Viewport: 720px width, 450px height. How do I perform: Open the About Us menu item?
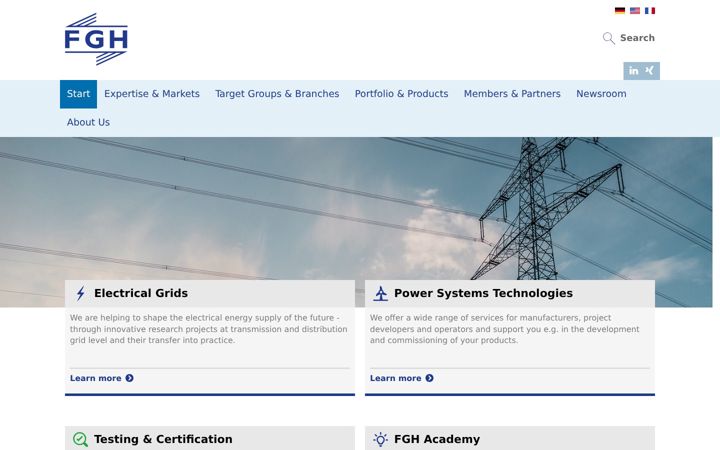88,123
